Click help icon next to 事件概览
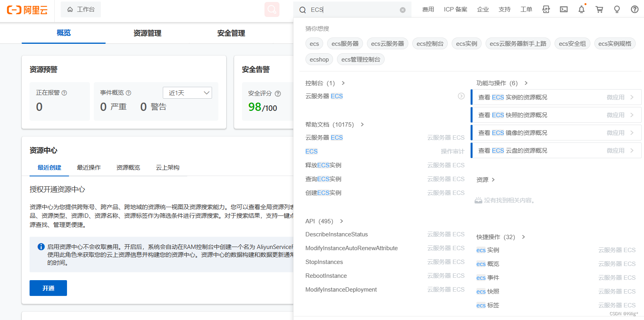Viewport: 644px width, 320px height. pos(128,93)
